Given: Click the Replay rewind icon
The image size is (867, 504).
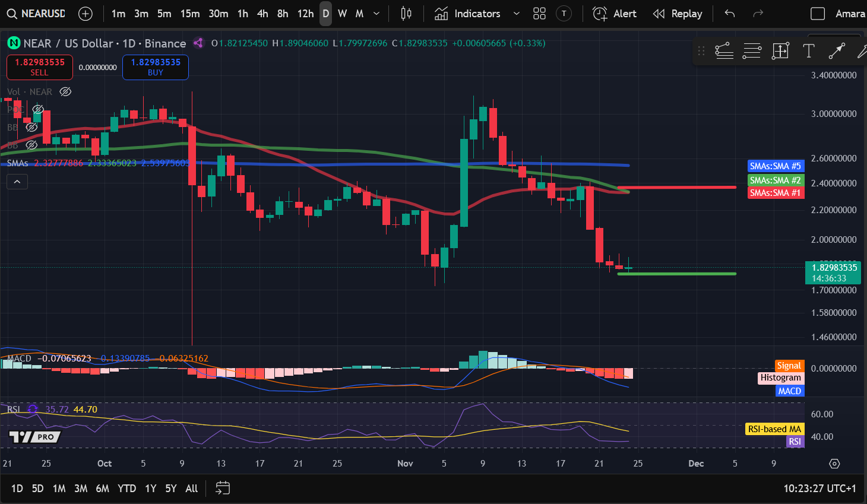Looking at the screenshot, I should pyautogui.click(x=659, y=13).
